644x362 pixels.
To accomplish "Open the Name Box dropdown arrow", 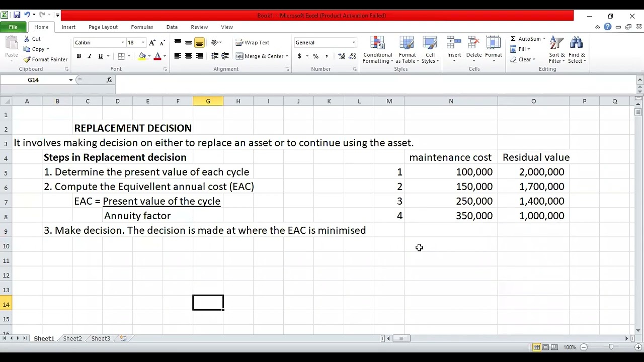I will pos(70,80).
